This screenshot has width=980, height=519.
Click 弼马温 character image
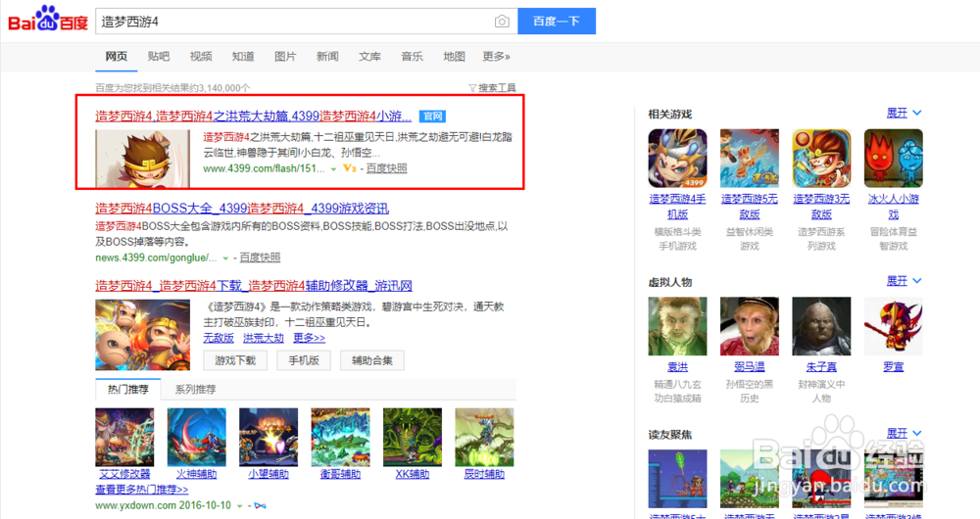coord(750,326)
